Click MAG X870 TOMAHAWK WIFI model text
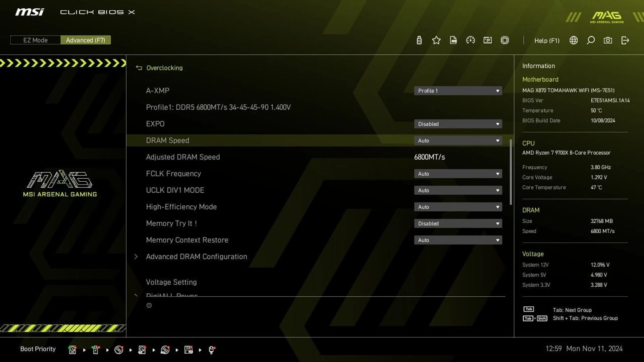Viewport: 644px width, 362px height. pos(568,90)
